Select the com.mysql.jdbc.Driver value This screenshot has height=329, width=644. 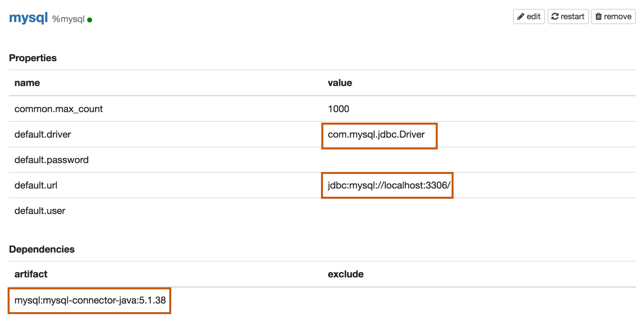pos(376,135)
